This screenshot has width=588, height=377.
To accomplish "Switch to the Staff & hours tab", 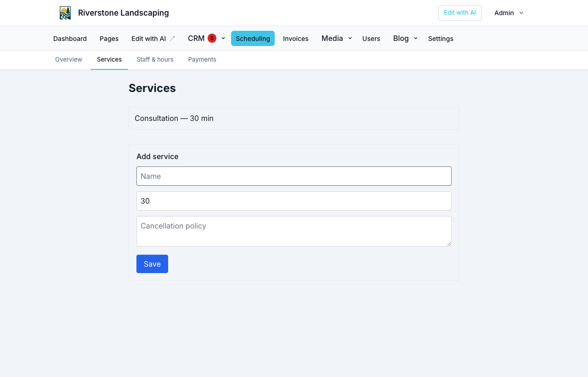I will (155, 59).
